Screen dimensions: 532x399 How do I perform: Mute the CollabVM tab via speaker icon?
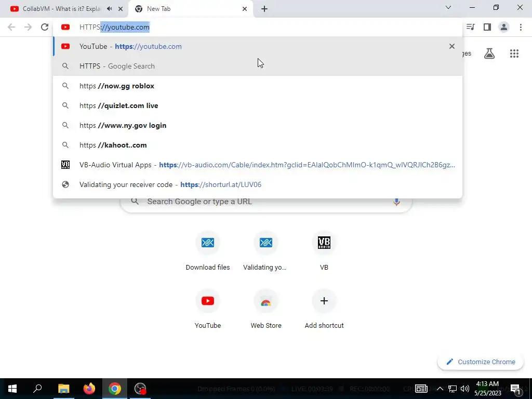(x=109, y=9)
